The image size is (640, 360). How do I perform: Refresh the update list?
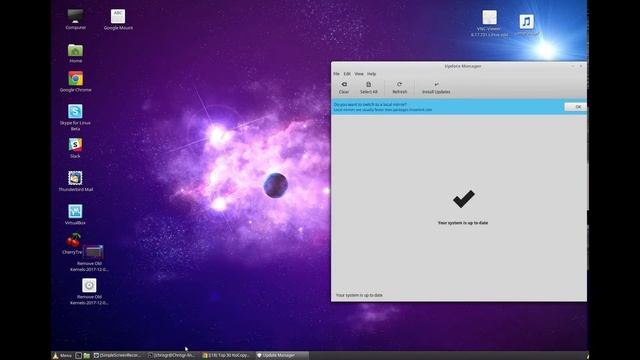coord(399,87)
